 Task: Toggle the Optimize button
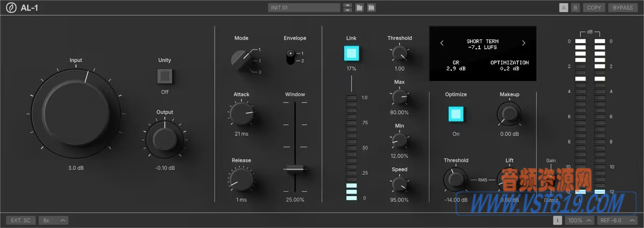click(456, 114)
